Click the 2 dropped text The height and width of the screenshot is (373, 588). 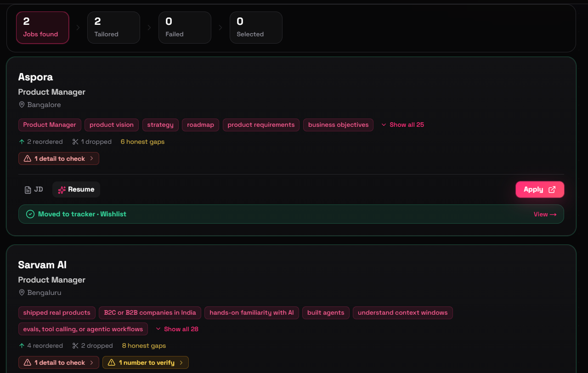97,345
